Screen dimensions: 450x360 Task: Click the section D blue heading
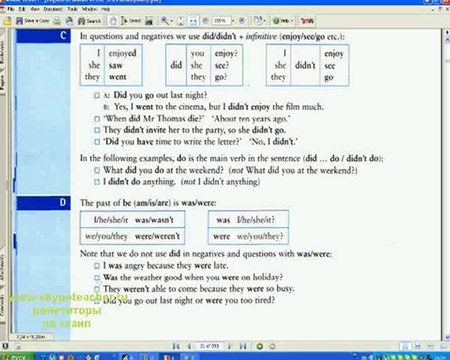[43, 203]
